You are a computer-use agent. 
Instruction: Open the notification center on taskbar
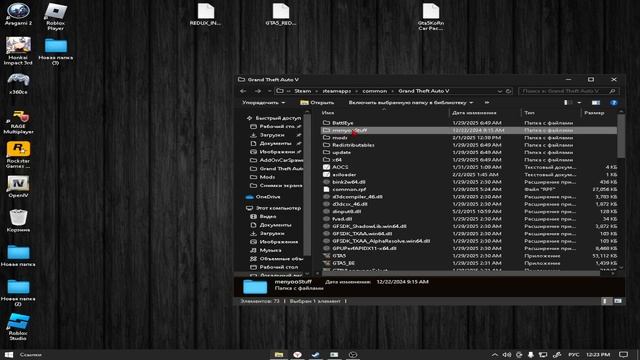[x=623, y=355]
